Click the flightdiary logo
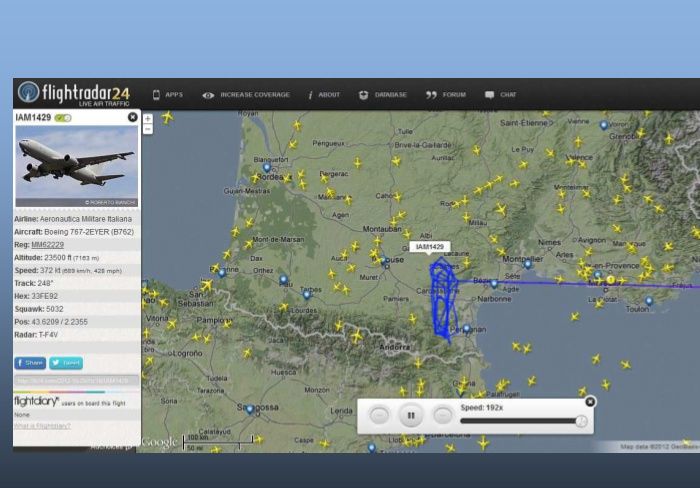700x488 pixels. pos(37,401)
